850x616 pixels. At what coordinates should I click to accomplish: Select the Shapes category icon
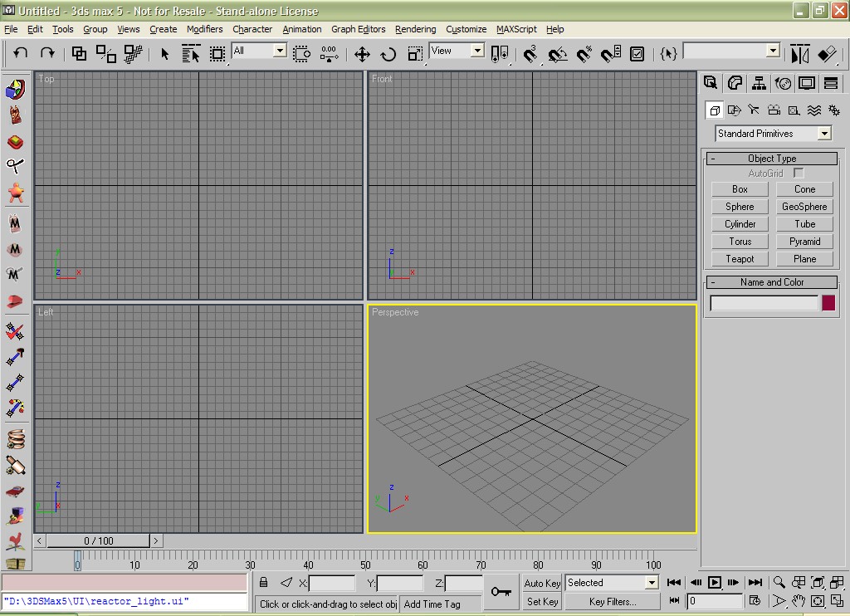tap(734, 110)
